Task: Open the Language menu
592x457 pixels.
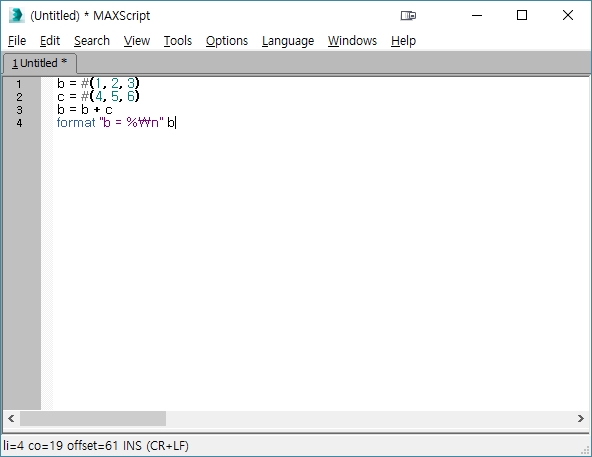Action: 288,40
